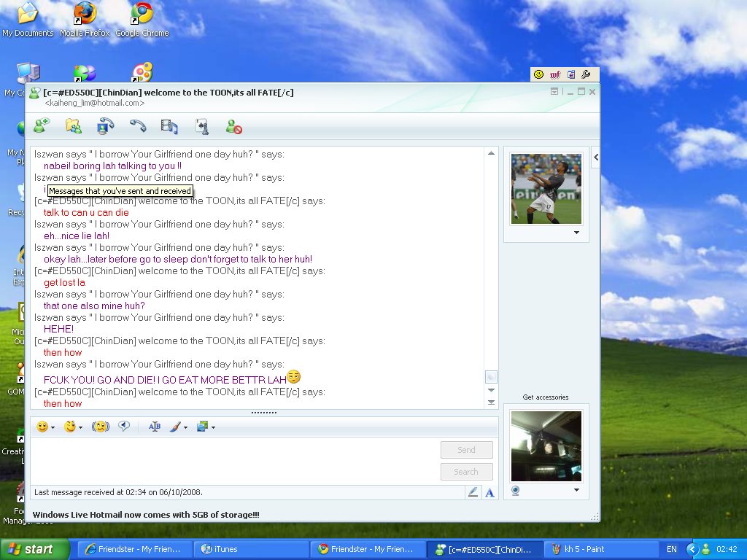This screenshot has width=747, height=560.
Task: Expand the contact's display picture options arrow
Action: (x=576, y=233)
